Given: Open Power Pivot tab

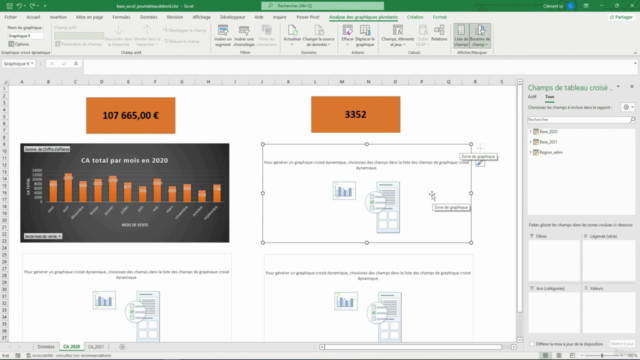Looking at the screenshot, I should click(308, 17).
